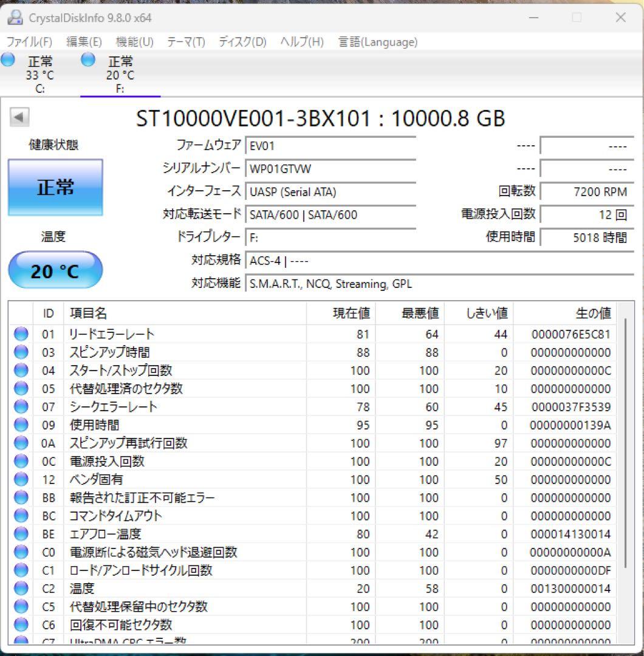Image resolution: width=644 pixels, height=656 pixels.
Task: Click status orb in row 05 代替処理済のセクタ数
Action: (x=21, y=388)
